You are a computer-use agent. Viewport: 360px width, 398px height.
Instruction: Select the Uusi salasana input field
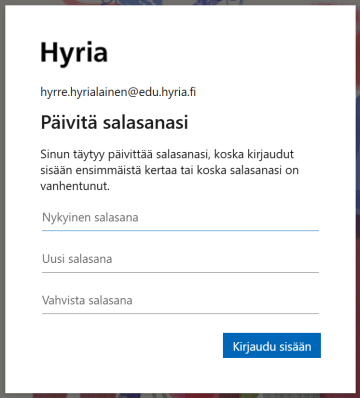pyautogui.click(x=180, y=259)
